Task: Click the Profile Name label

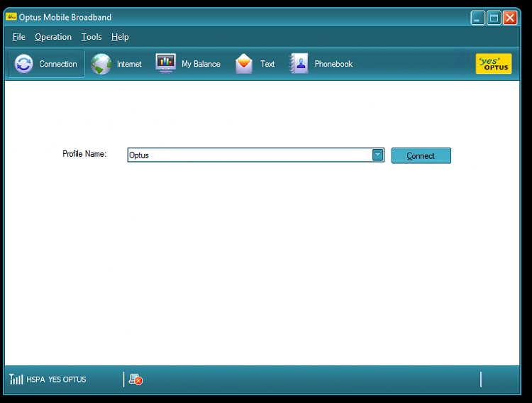Action: pos(84,154)
